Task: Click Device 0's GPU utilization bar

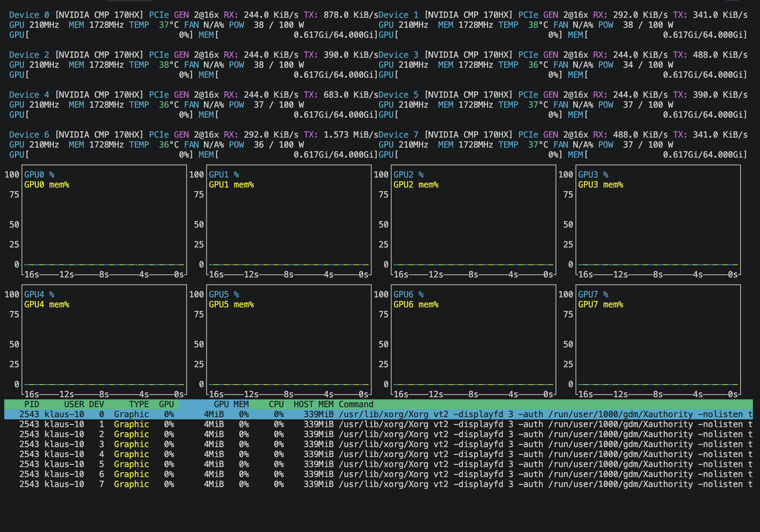Action: click(x=101, y=35)
